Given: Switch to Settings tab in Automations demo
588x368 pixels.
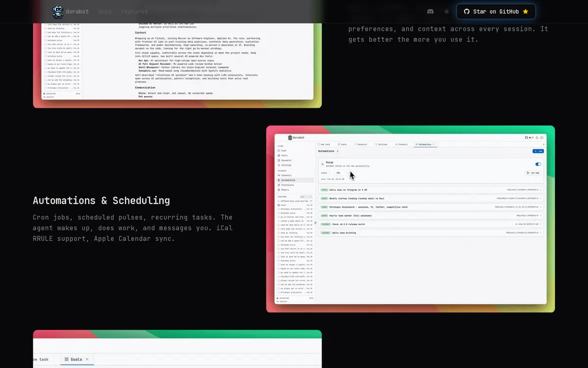Looking at the screenshot, I should click(381, 144).
